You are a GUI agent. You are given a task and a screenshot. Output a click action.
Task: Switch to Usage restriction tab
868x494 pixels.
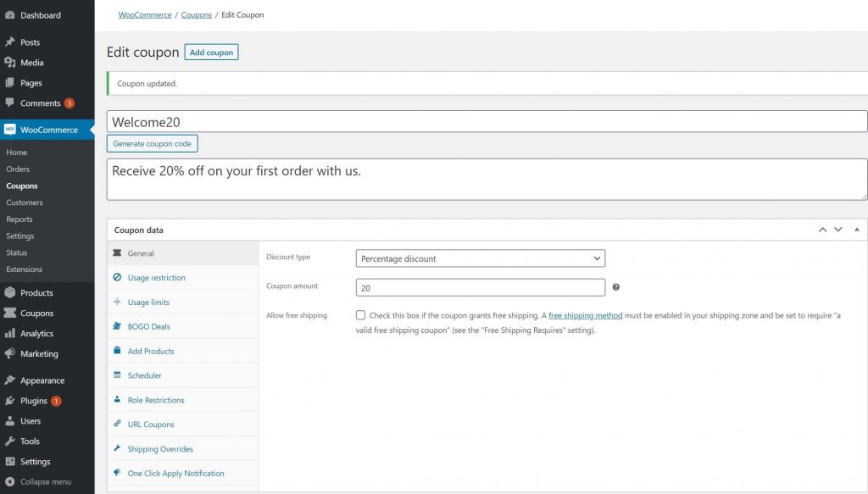pyautogui.click(x=183, y=277)
